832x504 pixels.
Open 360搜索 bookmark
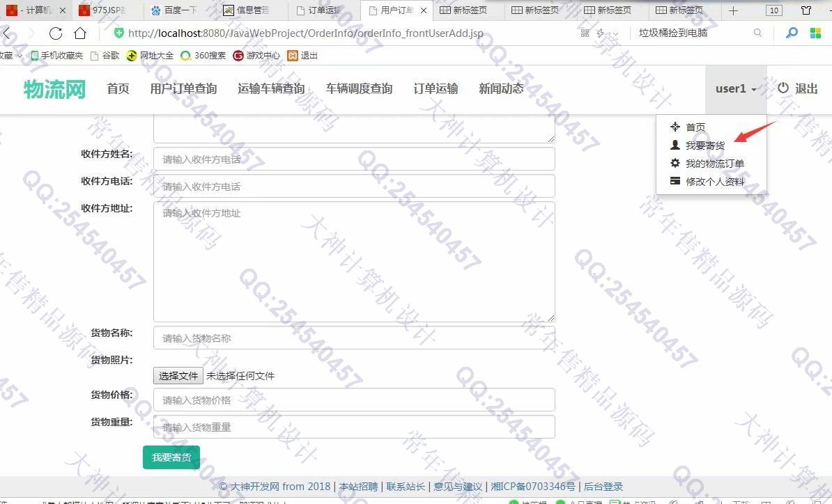pyautogui.click(x=203, y=55)
